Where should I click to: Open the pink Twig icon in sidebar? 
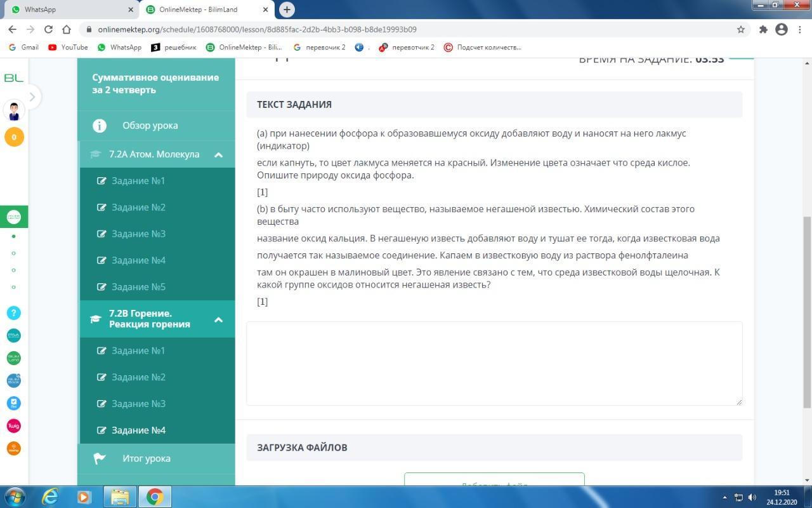pyautogui.click(x=13, y=425)
